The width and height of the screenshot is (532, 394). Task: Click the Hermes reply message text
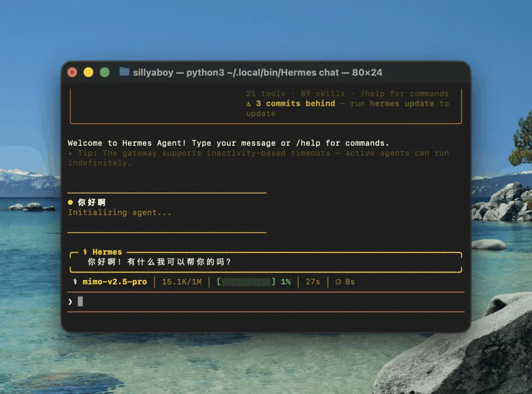pos(160,262)
